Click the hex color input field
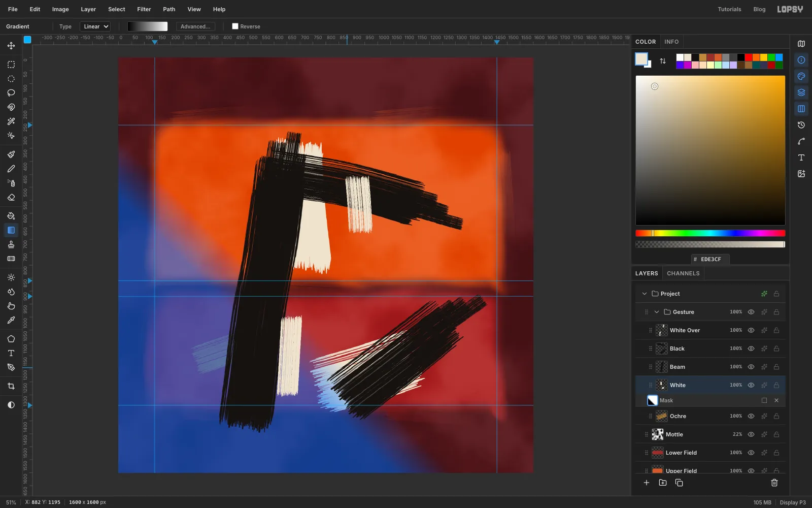Screen dimensions: 812x508 coord(710,259)
